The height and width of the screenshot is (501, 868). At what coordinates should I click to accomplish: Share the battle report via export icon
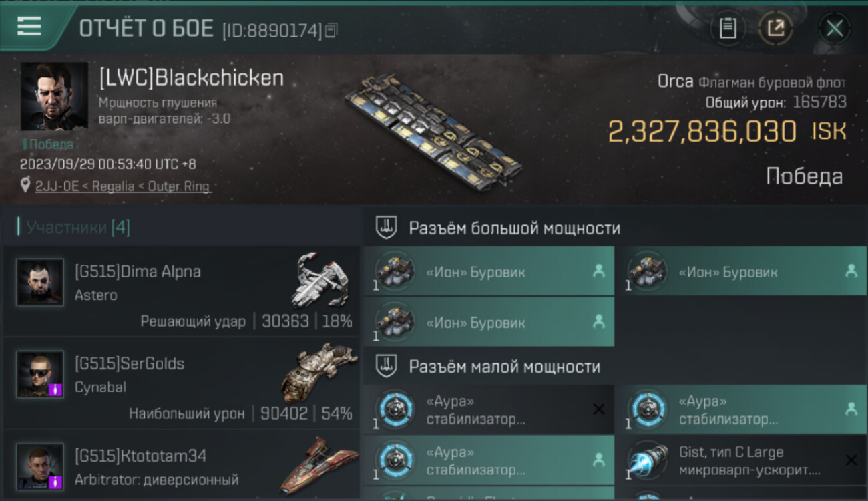(x=776, y=28)
